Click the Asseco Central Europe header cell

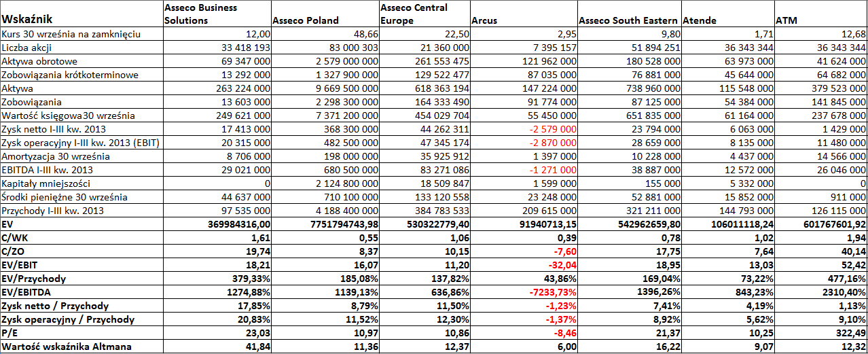(x=424, y=14)
